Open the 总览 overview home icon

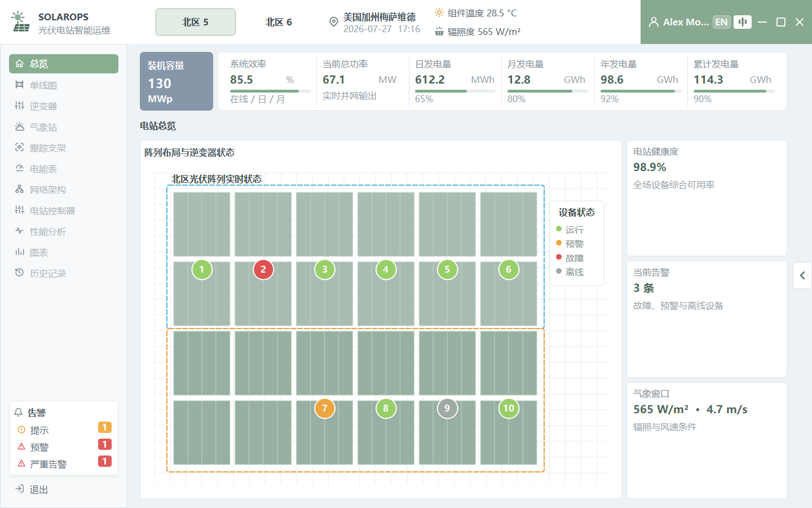pyautogui.click(x=19, y=64)
